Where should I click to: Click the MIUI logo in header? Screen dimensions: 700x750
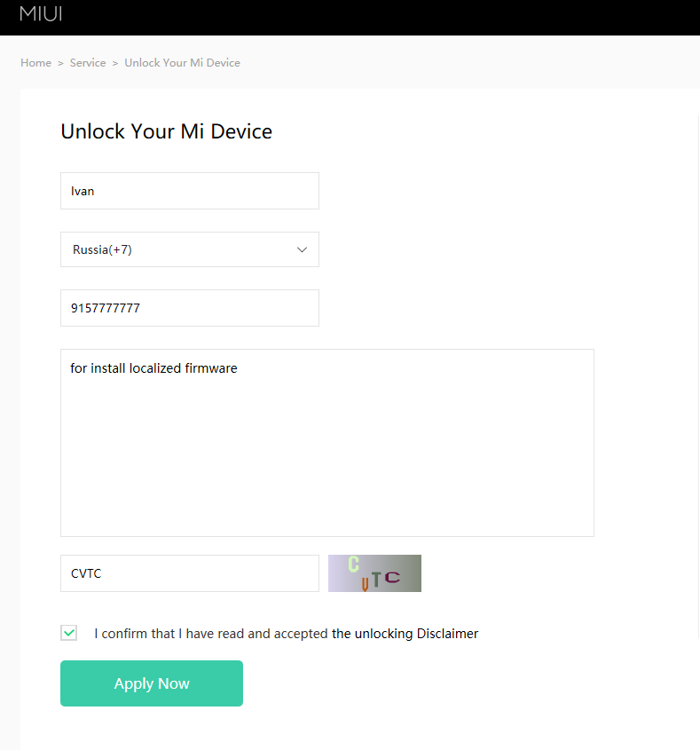[41, 14]
